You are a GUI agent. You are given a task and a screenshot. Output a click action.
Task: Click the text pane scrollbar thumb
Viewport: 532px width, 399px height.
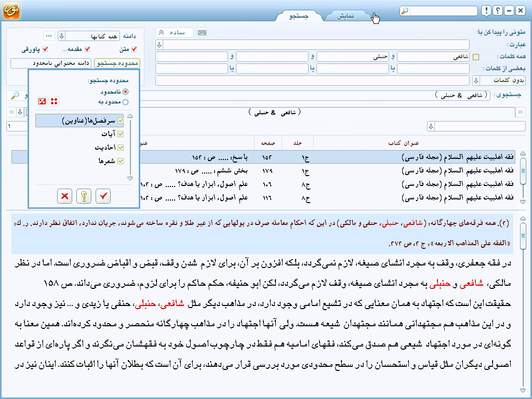pyautogui.click(x=523, y=236)
